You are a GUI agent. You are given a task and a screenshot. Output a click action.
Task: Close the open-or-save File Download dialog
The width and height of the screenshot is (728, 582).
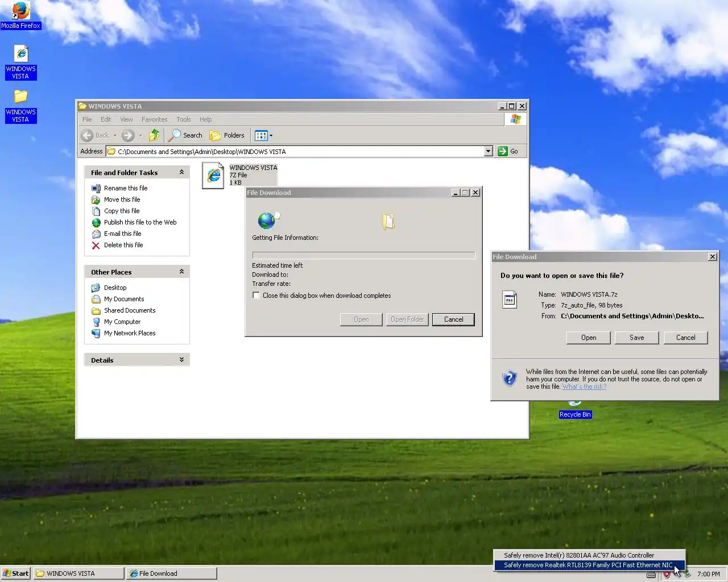[712, 257]
